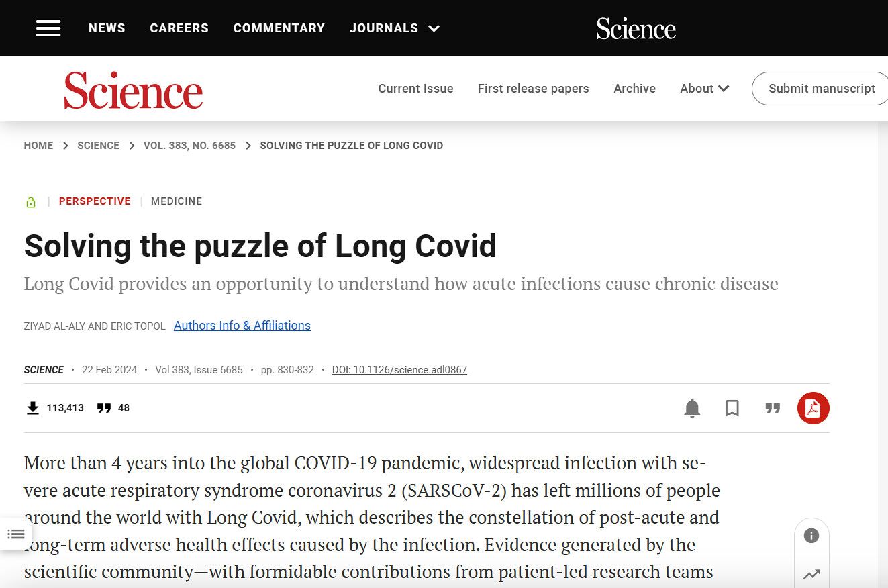This screenshot has width=888, height=588.
Task: Open the DOI link 10.1126/science.adl0867
Action: [399, 370]
